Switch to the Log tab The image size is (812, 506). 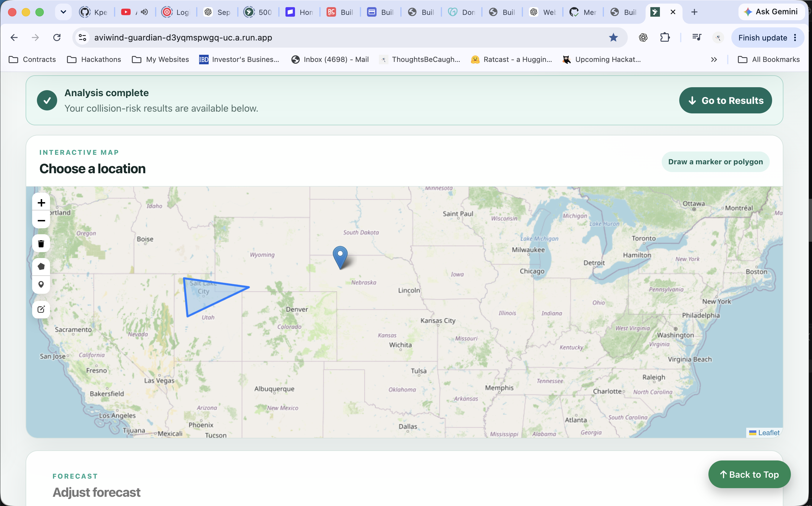coord(176,12)
